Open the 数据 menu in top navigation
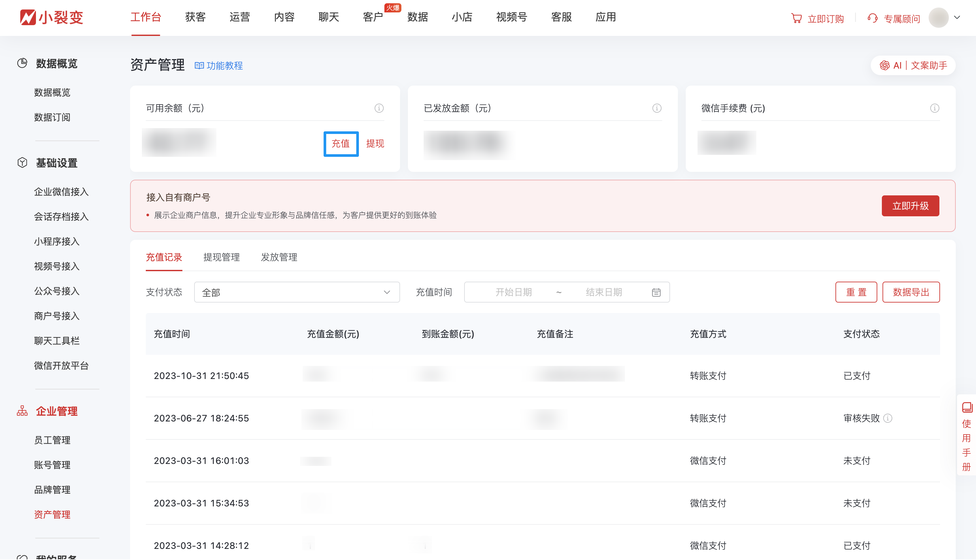 [417, 17]
